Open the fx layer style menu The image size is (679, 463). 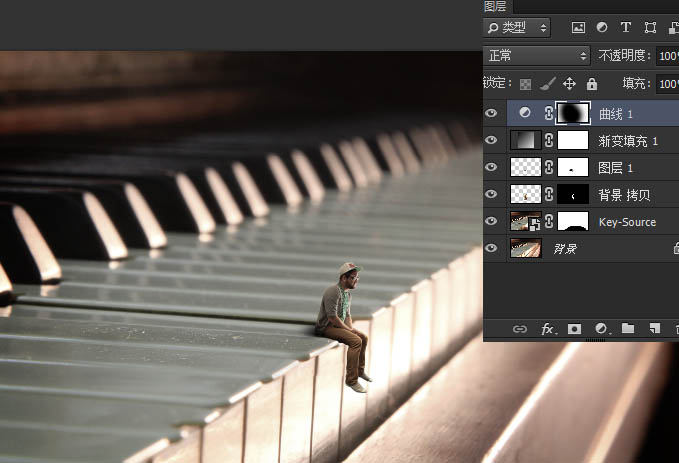548,329
